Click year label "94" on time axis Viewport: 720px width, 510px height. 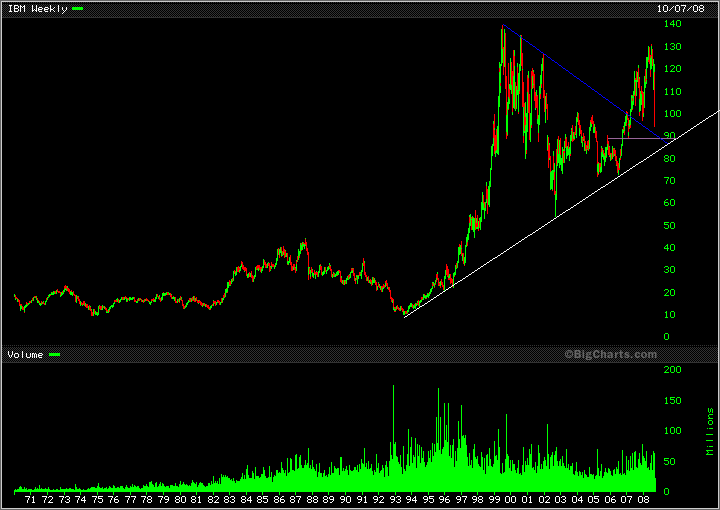pos(411,499)
